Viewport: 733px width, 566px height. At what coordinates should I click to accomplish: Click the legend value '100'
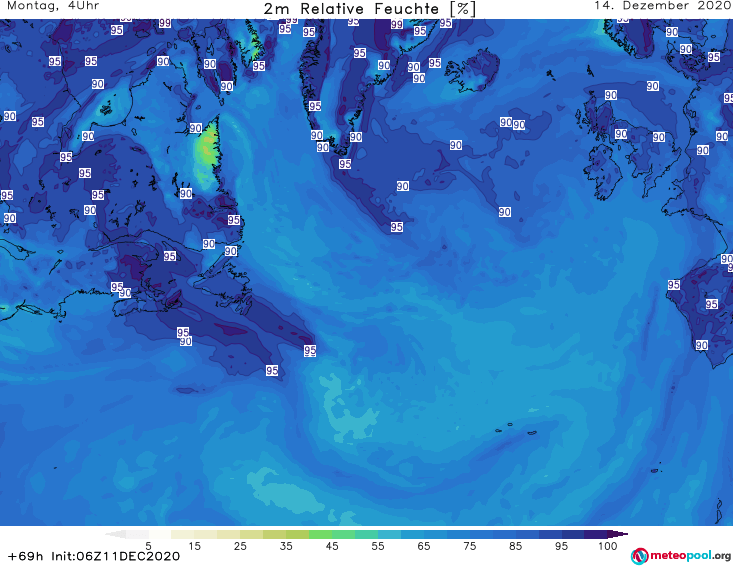click(608, 546)
